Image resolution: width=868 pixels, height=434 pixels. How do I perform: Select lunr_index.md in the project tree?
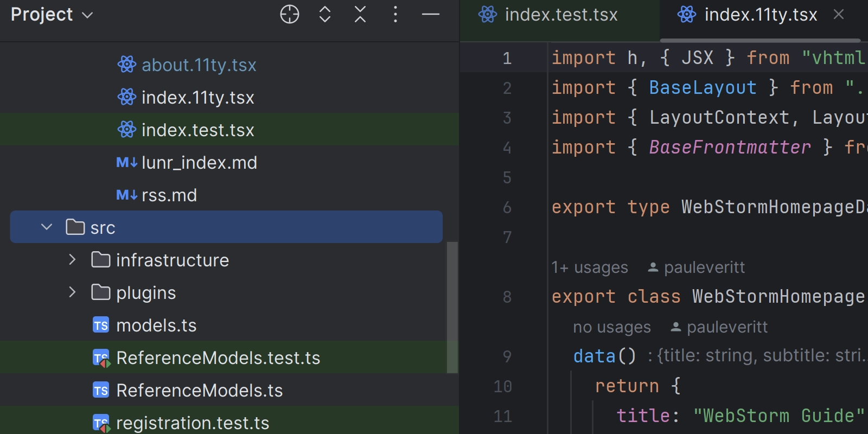199,163
